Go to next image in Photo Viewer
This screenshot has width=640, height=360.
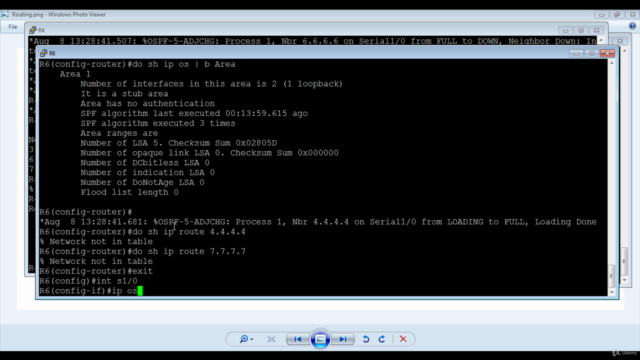pos(343,339)
